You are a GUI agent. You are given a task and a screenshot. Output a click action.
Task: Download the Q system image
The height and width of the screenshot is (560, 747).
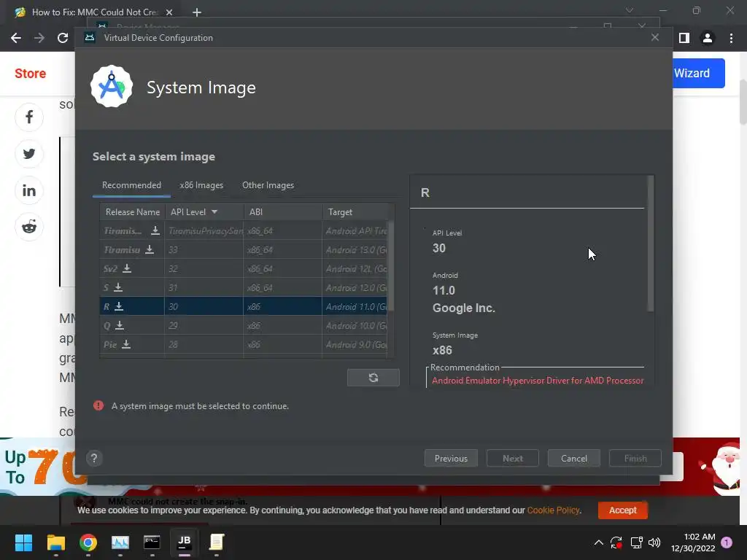(x=120, y=326)
